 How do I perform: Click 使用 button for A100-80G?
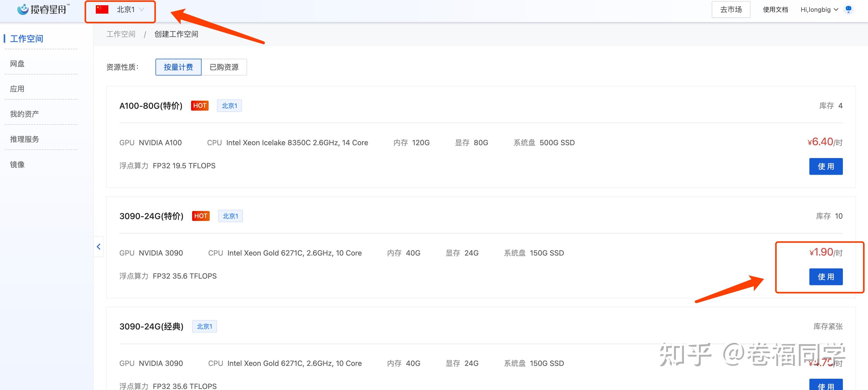coord(826,166)
